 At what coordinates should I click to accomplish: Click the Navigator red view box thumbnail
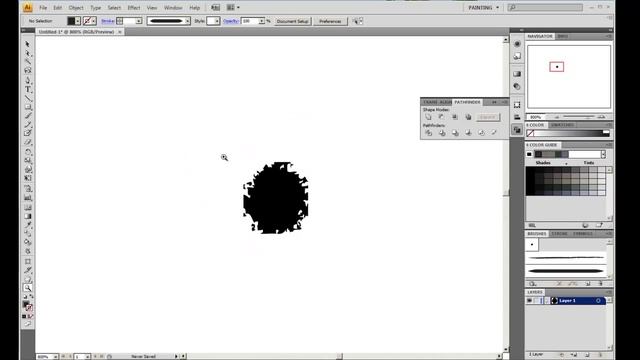(557, 67)
